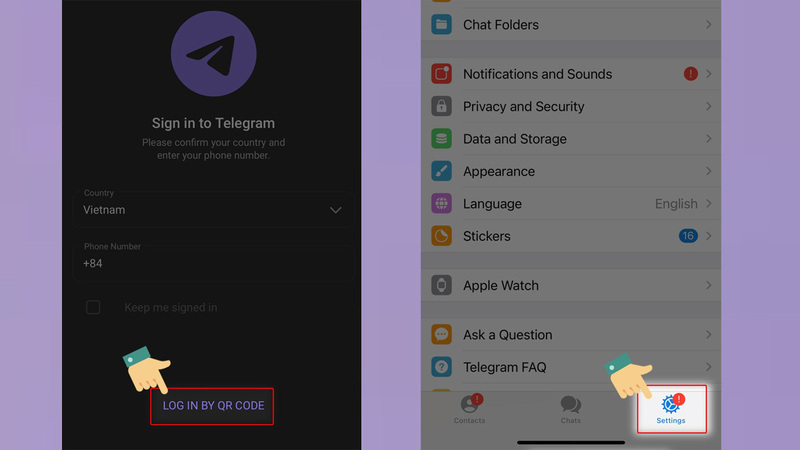Click the red alert badge on Notifications

(x=690, y=74)
